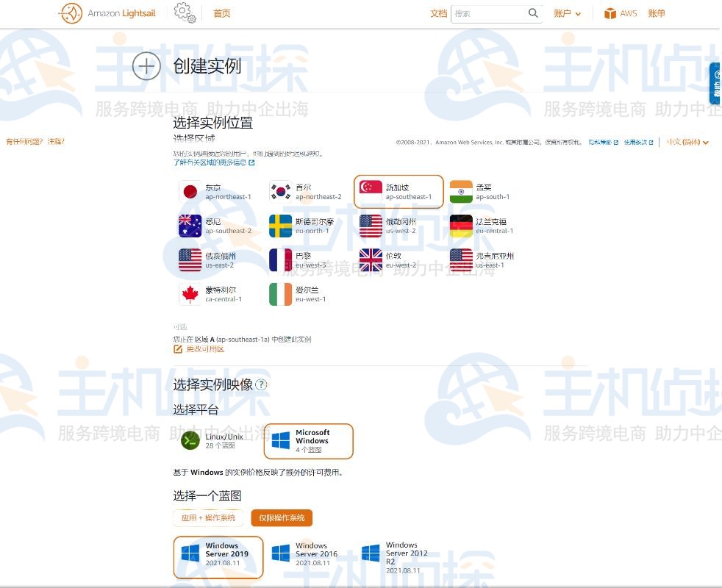Click the help question mark beside 选择实例映像
722x588 pixels.
pyautogui.click(x=261, y=384)
